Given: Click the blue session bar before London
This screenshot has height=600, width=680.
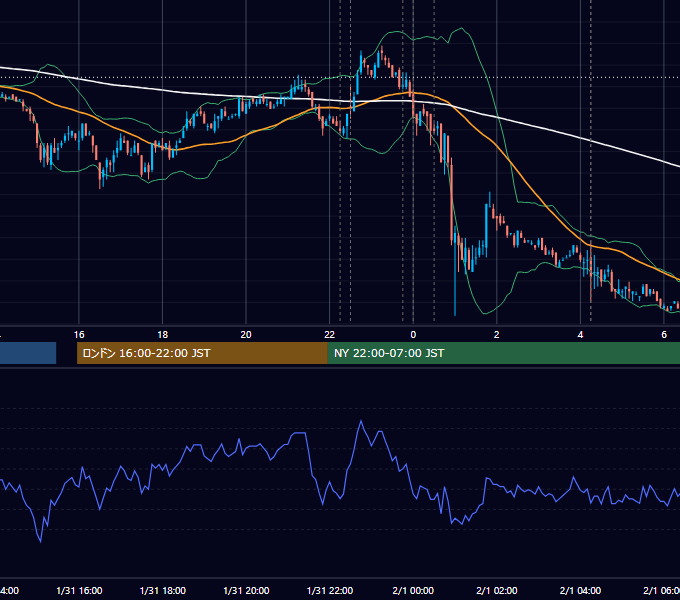Looking at the screenshot, I should coord(28,353).
